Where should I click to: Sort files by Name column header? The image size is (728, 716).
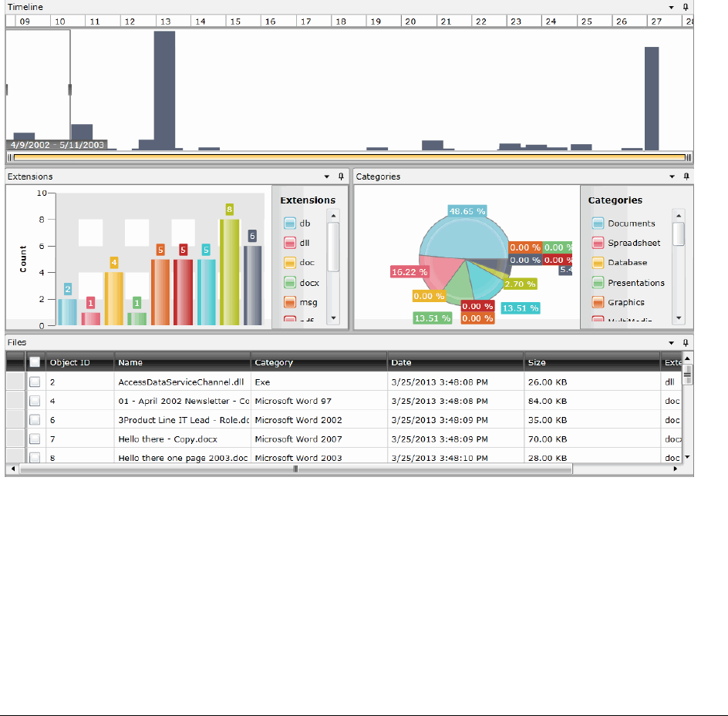click(x=182, y=362)
